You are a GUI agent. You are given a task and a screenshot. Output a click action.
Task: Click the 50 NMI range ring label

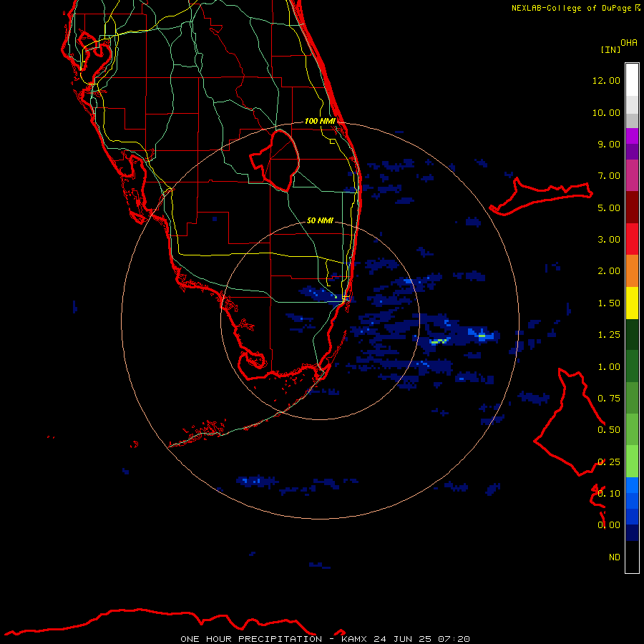click(x=320, y=220)
